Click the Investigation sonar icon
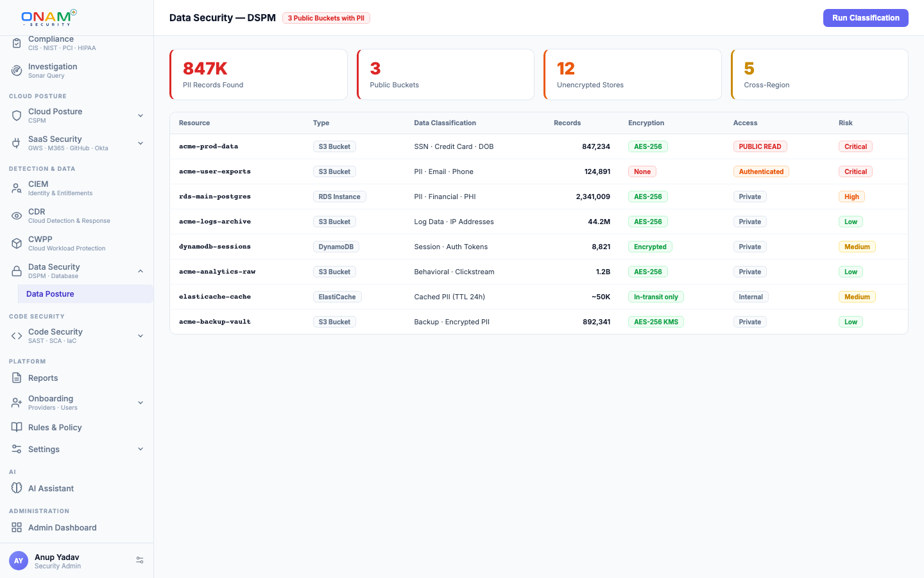This screenshot has height=578, width=924. click(17, 71)
